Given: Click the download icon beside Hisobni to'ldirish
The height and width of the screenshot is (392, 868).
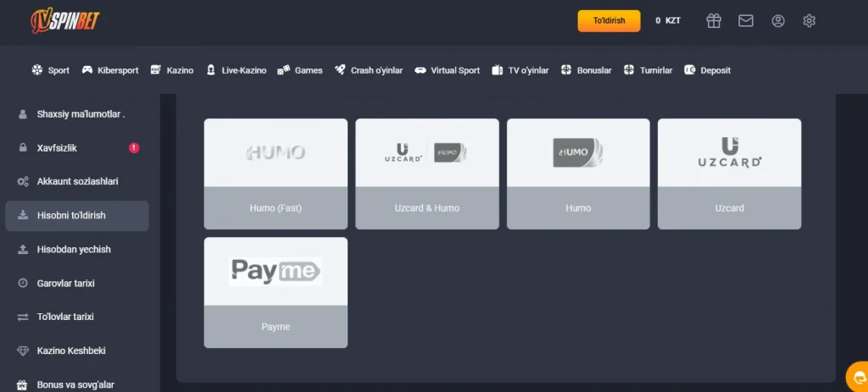Looking at the screenshot, I should pyautogui.click(x=23, y=215).
